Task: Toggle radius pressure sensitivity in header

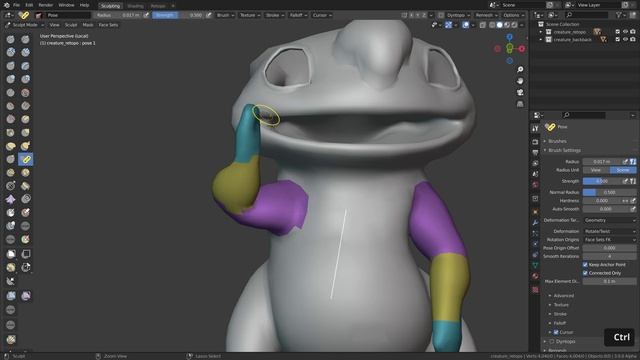Action: (146, 15)
